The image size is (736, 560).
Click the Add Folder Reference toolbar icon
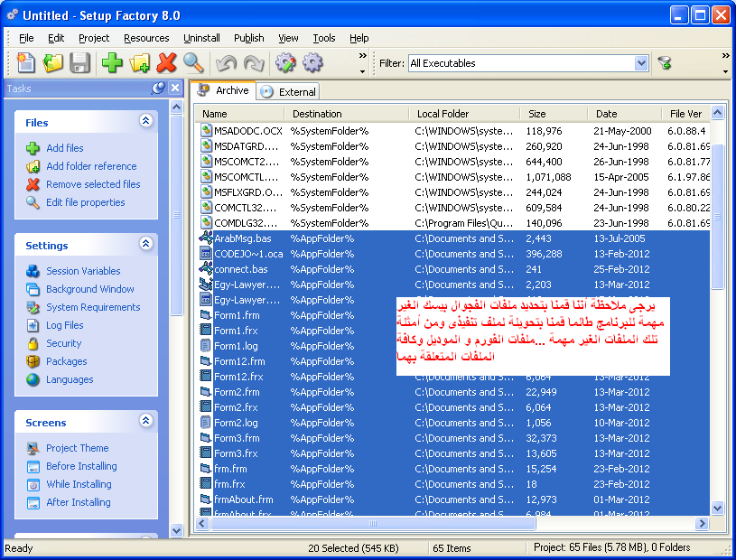tap(139, 62)
